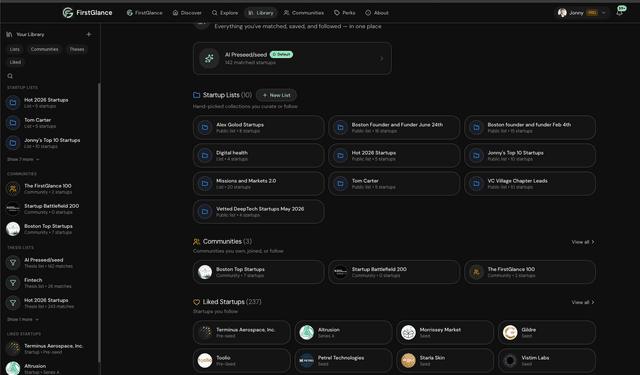Go to the Discover nav tab
640x375 pixels.
[x=187, y=13]
